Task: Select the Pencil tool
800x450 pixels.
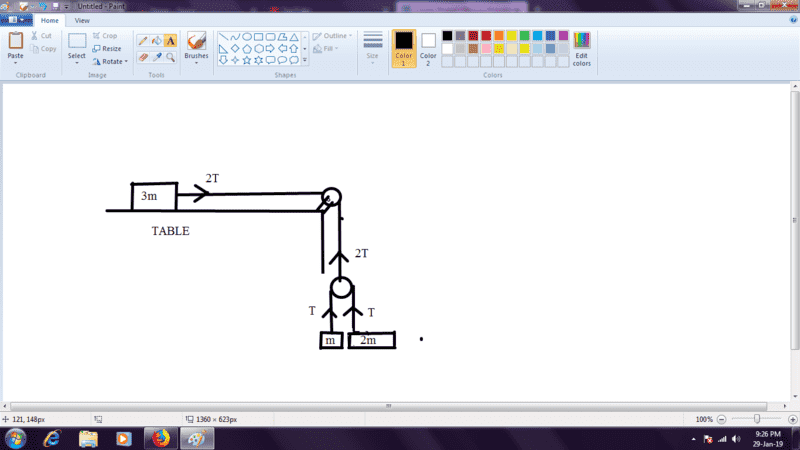Action: click(x=142, y=41)
